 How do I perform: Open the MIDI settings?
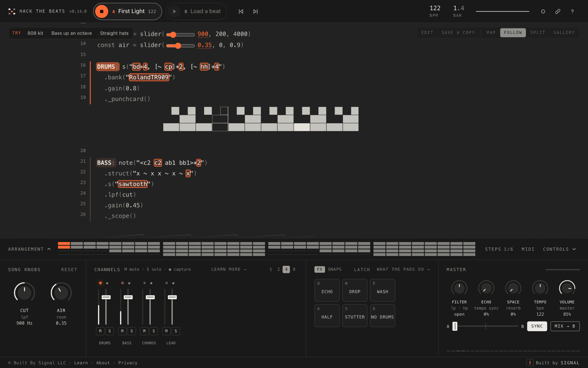[528, 249]
